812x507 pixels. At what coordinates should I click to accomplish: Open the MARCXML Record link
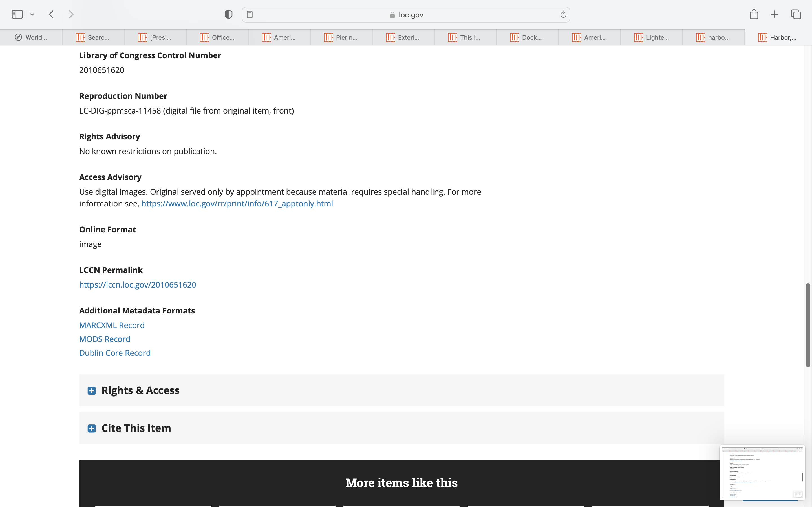(x=112, y=325)
